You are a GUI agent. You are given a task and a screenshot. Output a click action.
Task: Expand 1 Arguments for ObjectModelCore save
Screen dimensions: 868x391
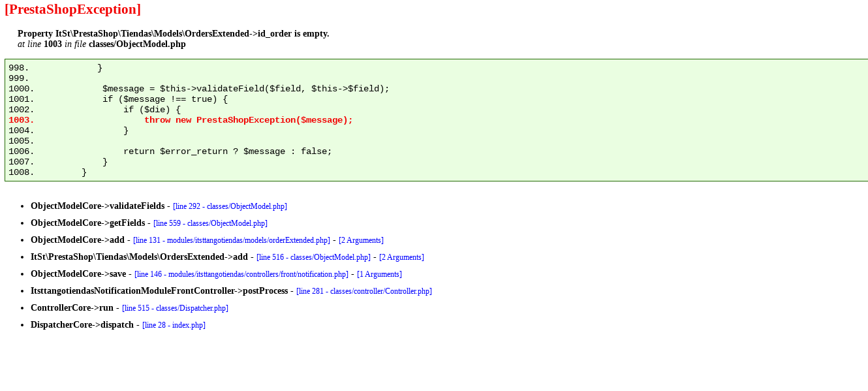point(379,274)
